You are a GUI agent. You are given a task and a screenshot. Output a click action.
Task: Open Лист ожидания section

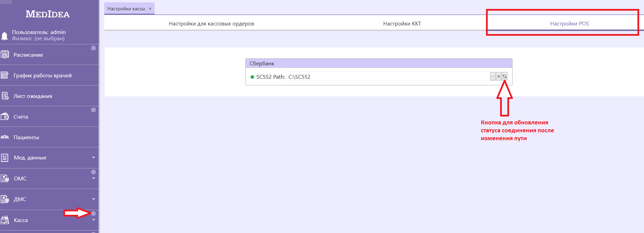(x=49, y=96)
